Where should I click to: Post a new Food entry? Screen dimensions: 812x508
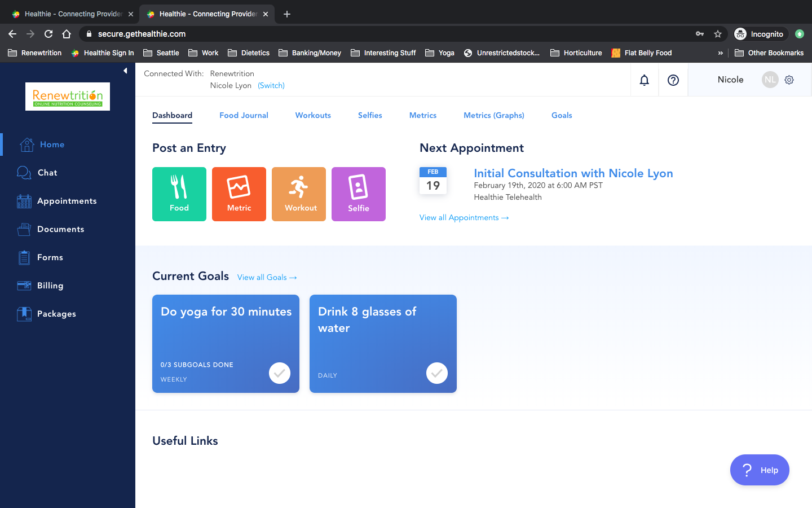pos(179,194)
